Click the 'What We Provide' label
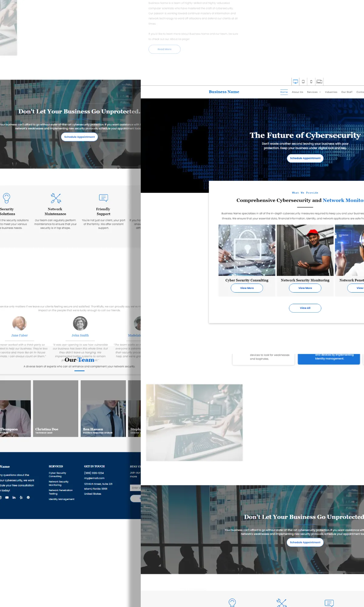 coord(305,193)
